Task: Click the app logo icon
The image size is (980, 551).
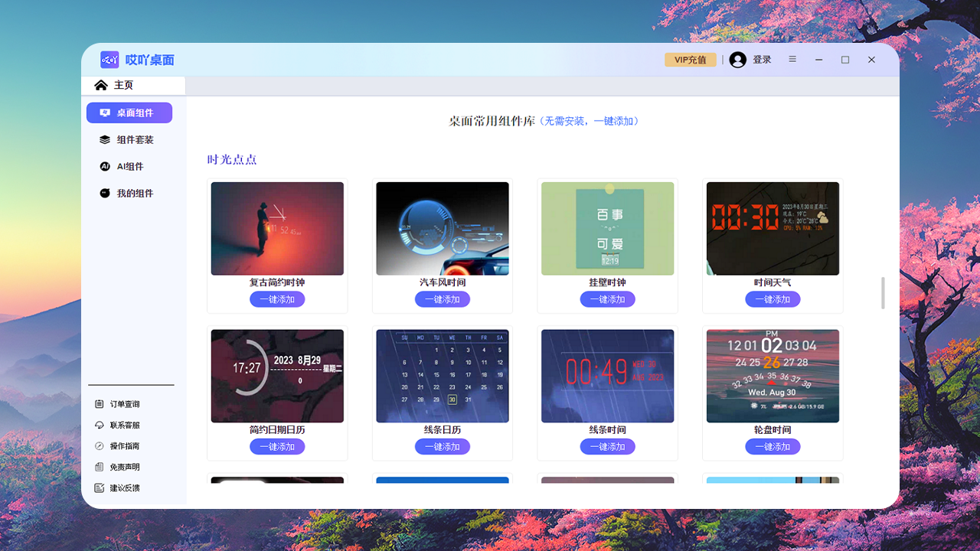Action: [109, 59]
